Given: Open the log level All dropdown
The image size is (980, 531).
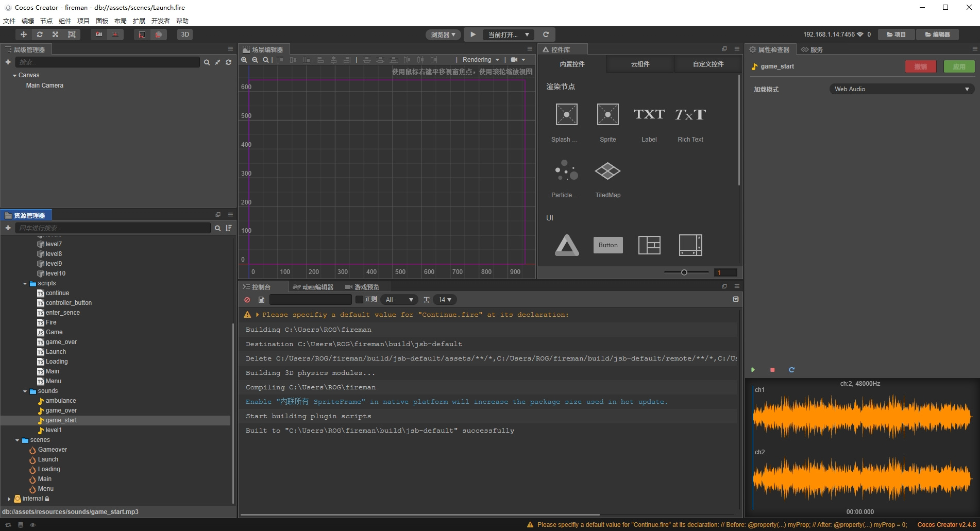Looking at the screenshot, I should tap(399, 300).
